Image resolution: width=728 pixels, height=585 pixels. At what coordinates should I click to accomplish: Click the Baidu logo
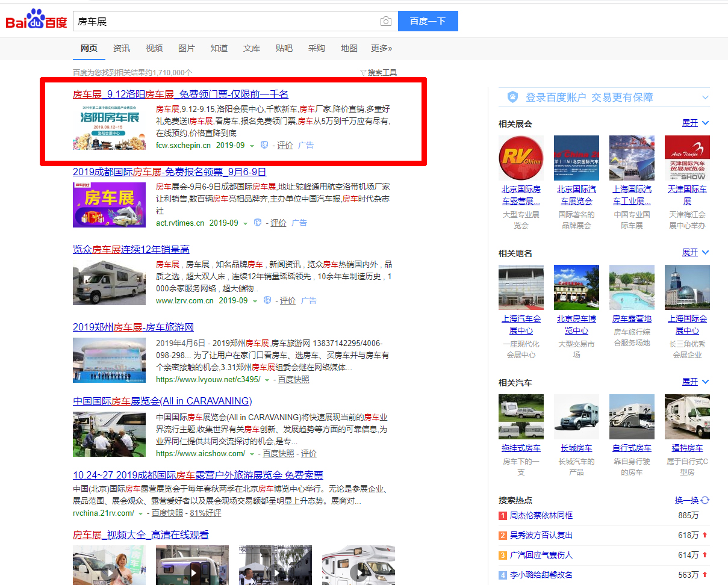click(x=36, y=20)
